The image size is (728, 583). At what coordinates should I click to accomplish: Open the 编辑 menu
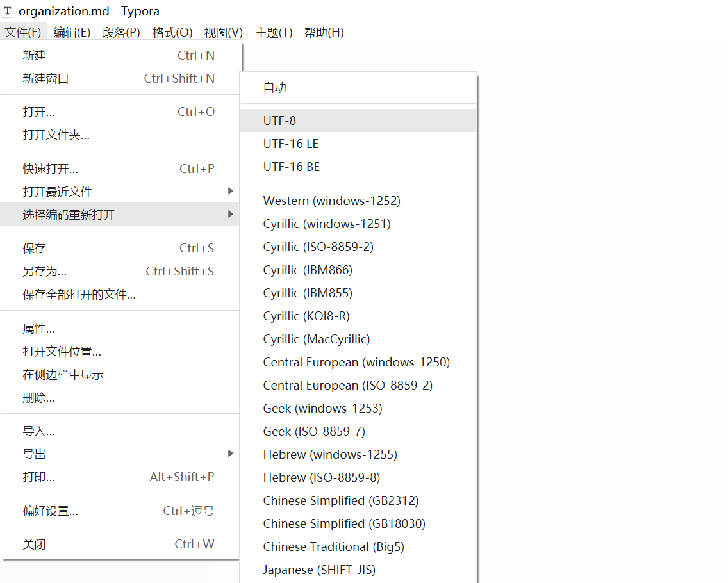72,32
